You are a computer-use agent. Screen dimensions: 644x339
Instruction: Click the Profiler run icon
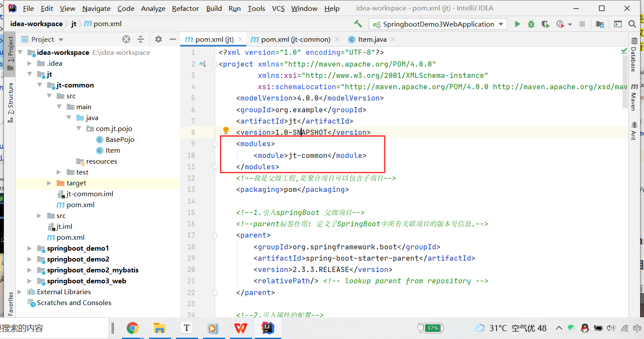560,24
